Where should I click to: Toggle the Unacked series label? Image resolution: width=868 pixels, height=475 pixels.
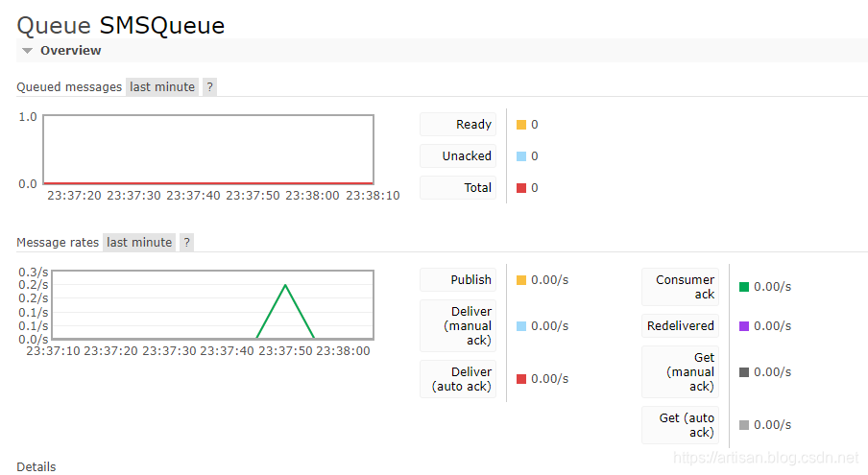458,156
